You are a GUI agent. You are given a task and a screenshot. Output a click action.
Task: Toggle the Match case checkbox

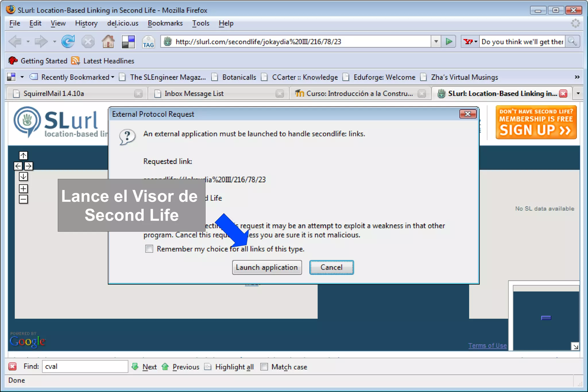(x=264, y=367)
